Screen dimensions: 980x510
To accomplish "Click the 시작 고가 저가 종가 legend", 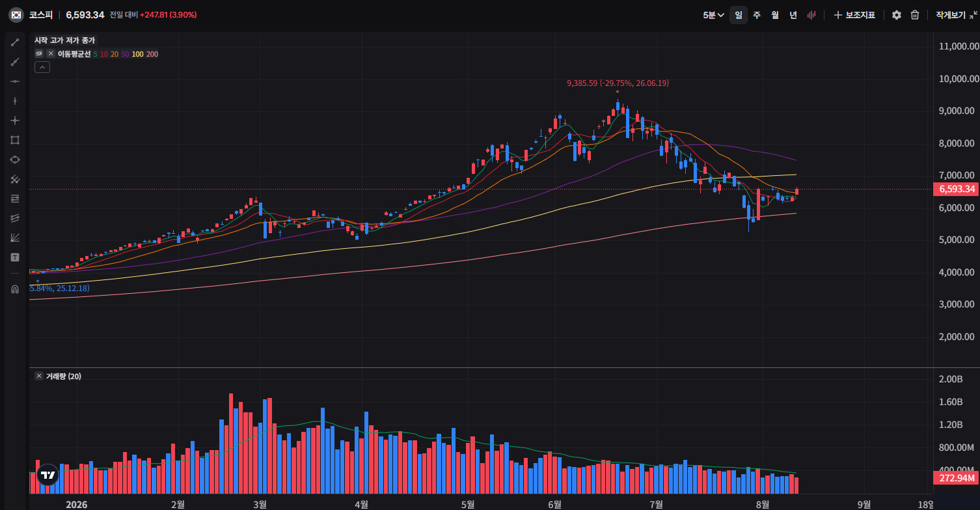I will point(64,40).
